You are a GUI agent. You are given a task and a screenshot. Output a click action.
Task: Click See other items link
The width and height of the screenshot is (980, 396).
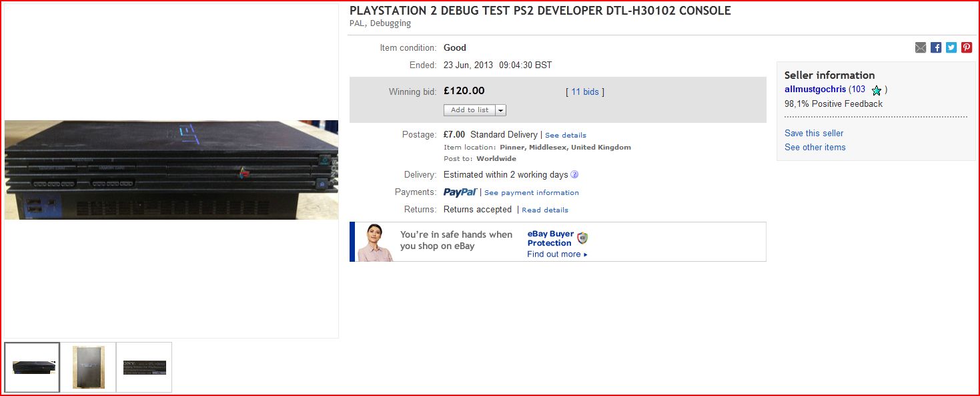pos(815,148)
